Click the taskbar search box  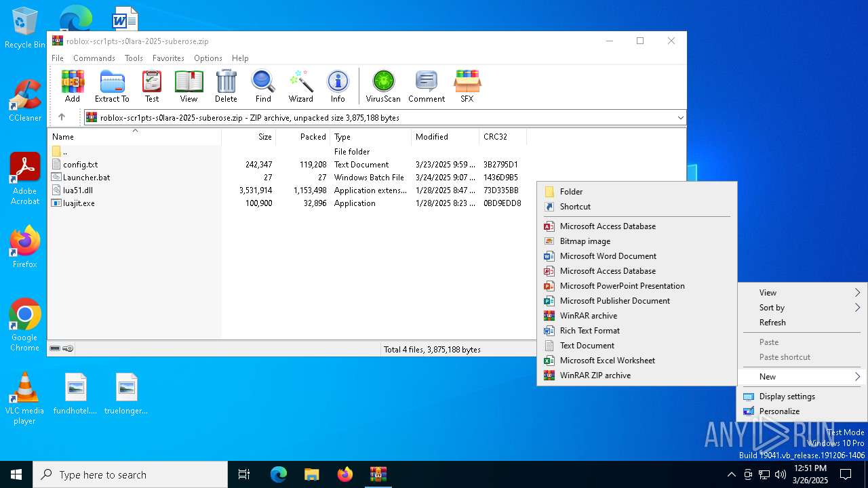pyautogui.click(x=130, y=474)
